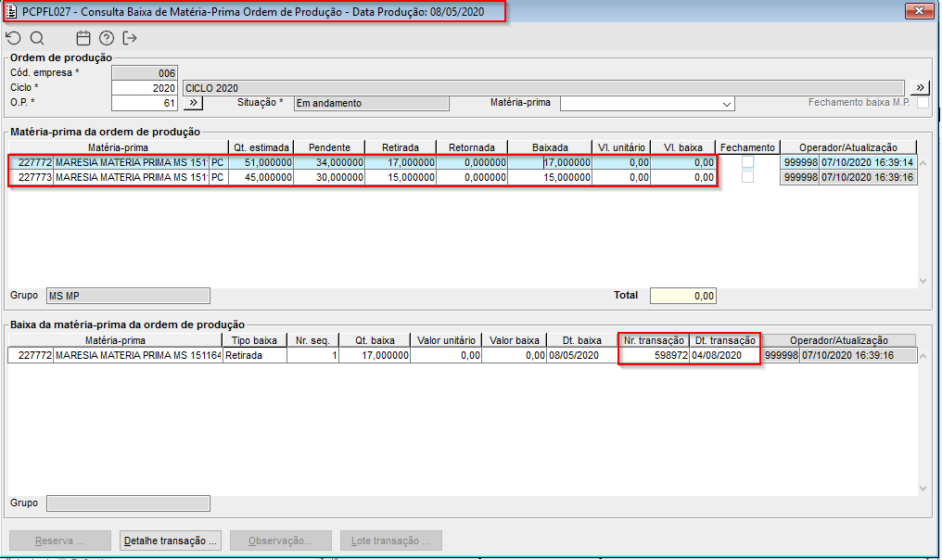This screenshot has height=560, width=942.
Task: Click Baixada column header
Action: point(550,147)
